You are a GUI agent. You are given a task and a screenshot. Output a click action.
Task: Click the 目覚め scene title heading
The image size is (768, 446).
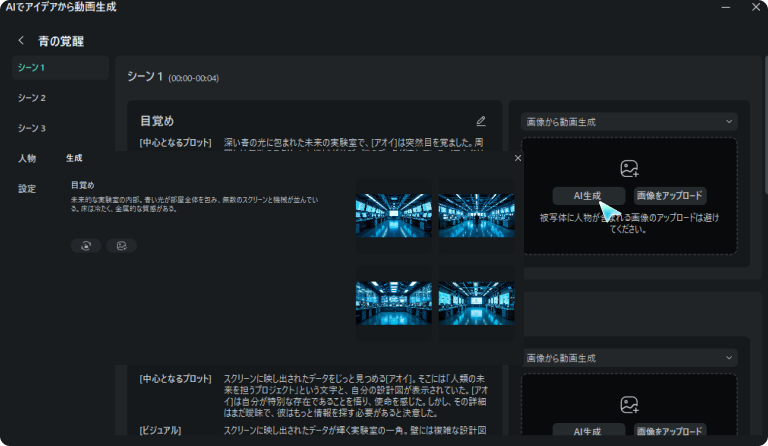coord(157,121)
